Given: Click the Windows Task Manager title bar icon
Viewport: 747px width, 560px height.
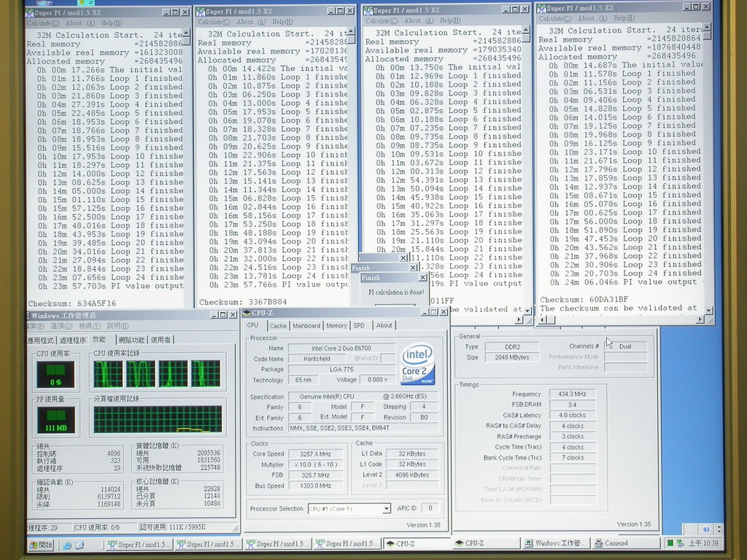Looking at the screenshot, I should tap(29, 316).
